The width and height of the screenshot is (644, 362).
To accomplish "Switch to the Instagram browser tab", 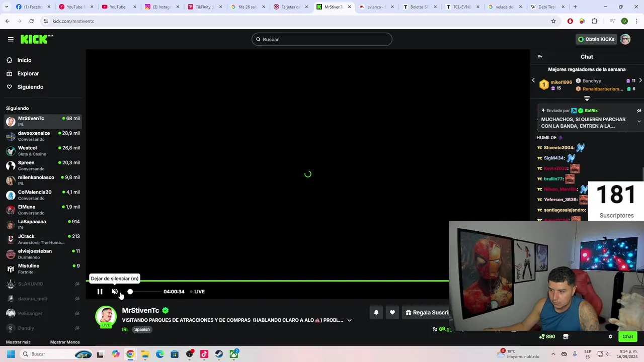I will coord(162,7).
